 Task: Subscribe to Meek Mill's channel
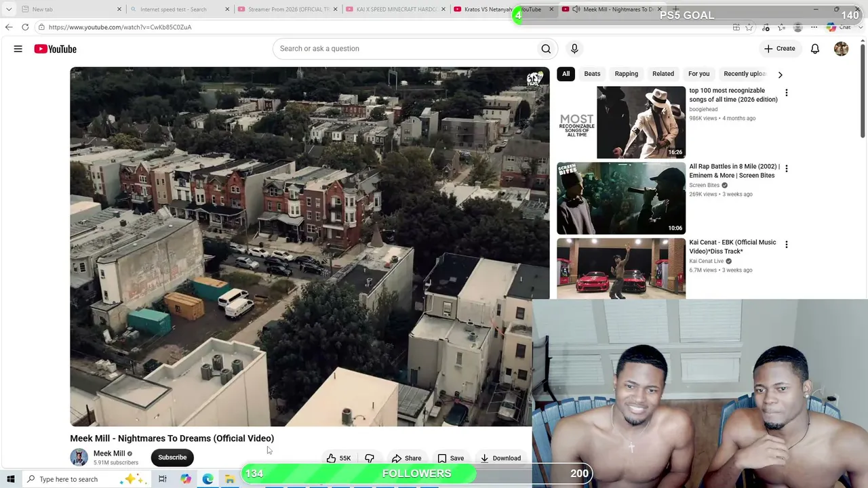pos(172,457)
